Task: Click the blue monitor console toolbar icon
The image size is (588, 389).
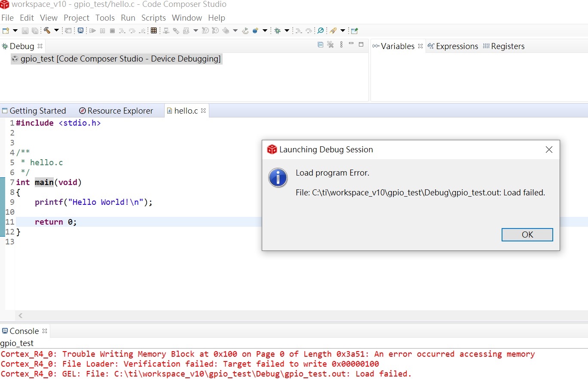Action: click(80, 31)
